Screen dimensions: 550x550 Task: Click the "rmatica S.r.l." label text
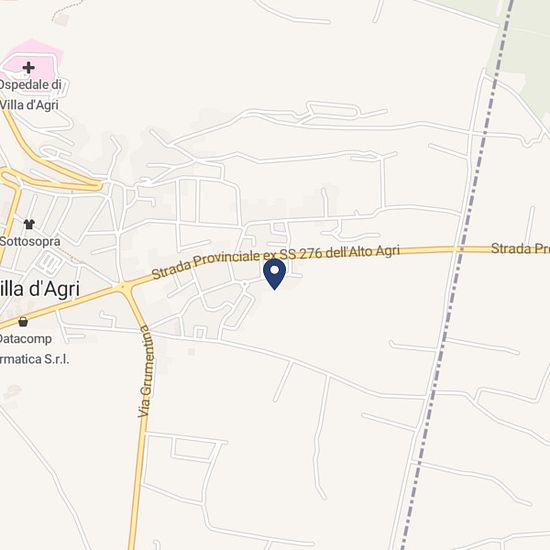pyautogui.click(x=34, y=359)
